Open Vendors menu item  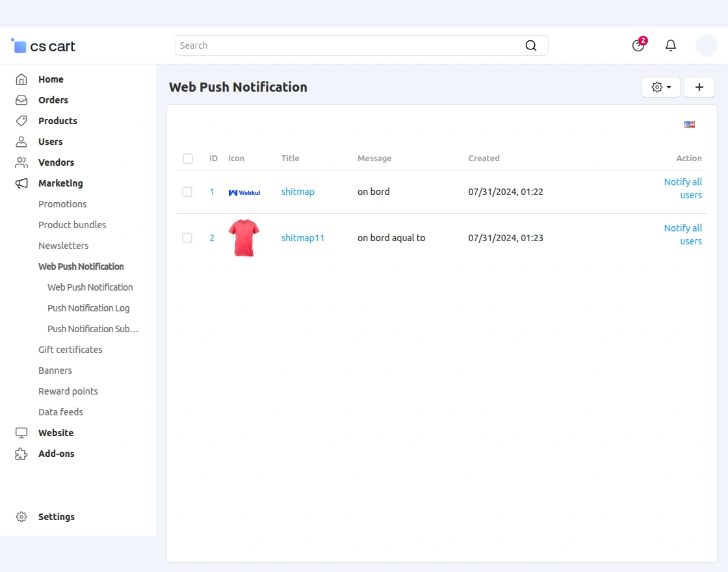56,162
